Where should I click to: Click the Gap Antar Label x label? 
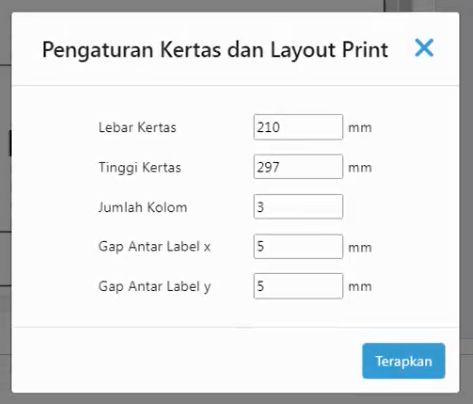tap(154, 247)
